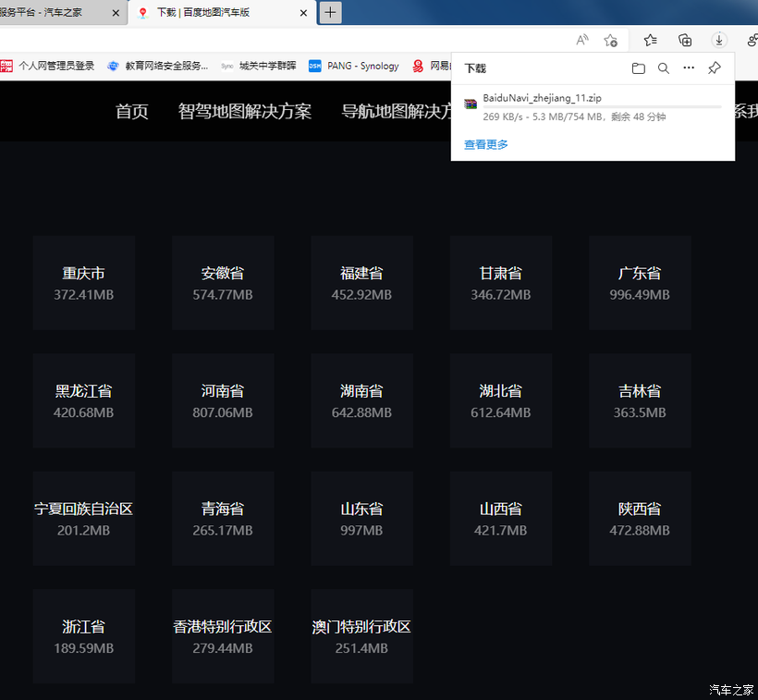Open 智驾地图解决方案 menu item
Image resolution: width=758 pixels, height=700 pixels.
pyautogui.click(x=245, y=111)
